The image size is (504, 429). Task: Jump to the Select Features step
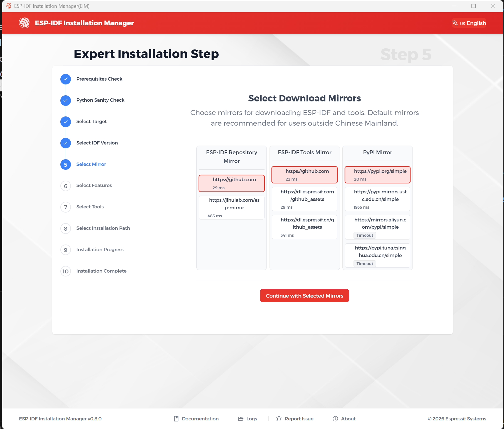click(94, 185)
